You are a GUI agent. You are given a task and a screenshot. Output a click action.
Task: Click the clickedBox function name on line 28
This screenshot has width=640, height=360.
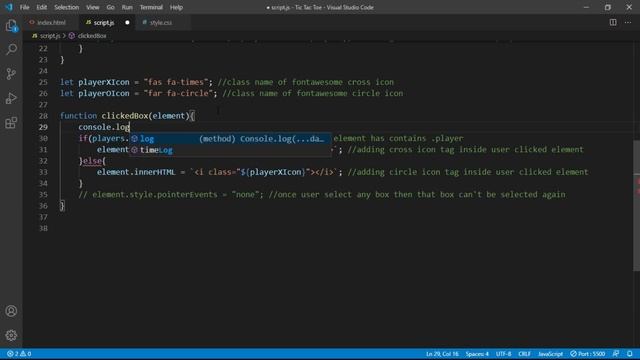pos(124,116)
